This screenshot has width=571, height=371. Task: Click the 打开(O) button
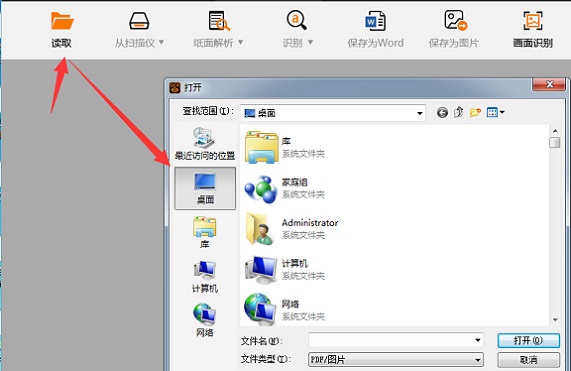coord(528,340)
